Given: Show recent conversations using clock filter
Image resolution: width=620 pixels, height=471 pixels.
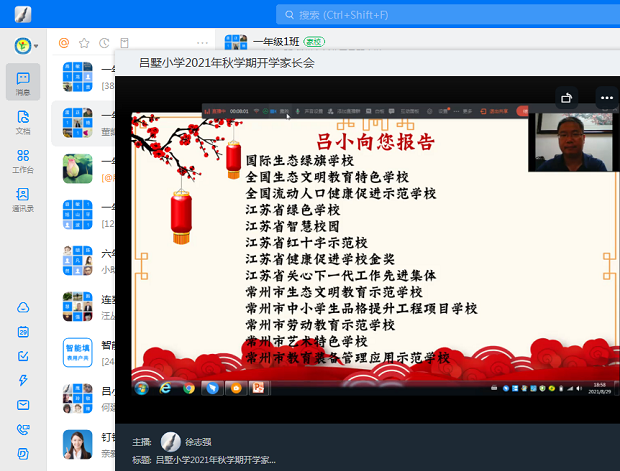Looking at the screenshot, I should click(104, 43).
